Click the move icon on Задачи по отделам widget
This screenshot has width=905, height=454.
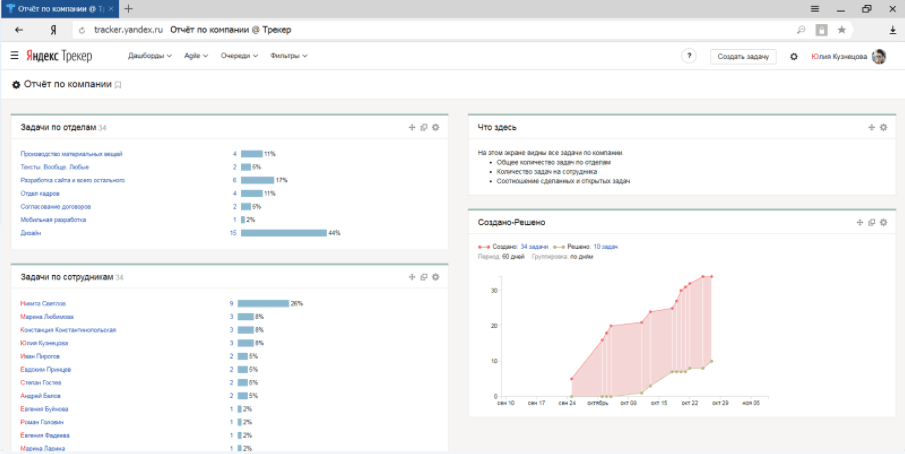coord(412,127)
